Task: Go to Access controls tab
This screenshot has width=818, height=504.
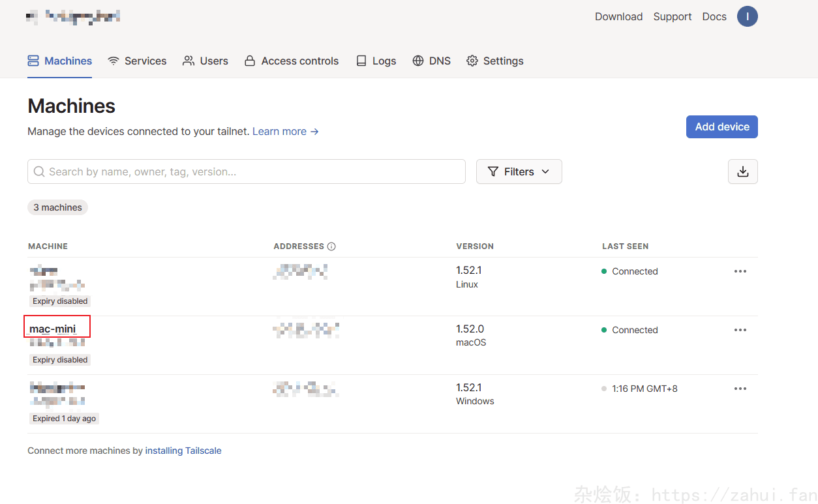Action: pyautogui.click(x=292, y=61)
